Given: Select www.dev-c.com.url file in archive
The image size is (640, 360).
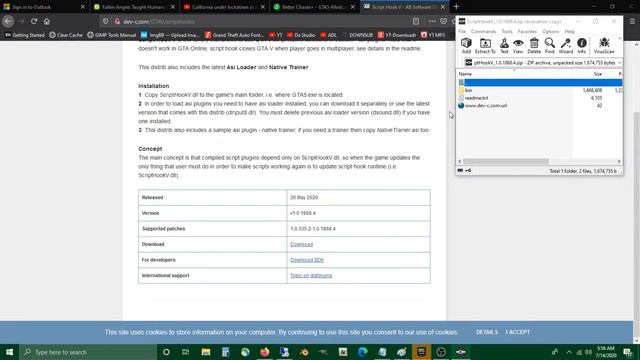Looking at the screenshot, I should 486,106.
